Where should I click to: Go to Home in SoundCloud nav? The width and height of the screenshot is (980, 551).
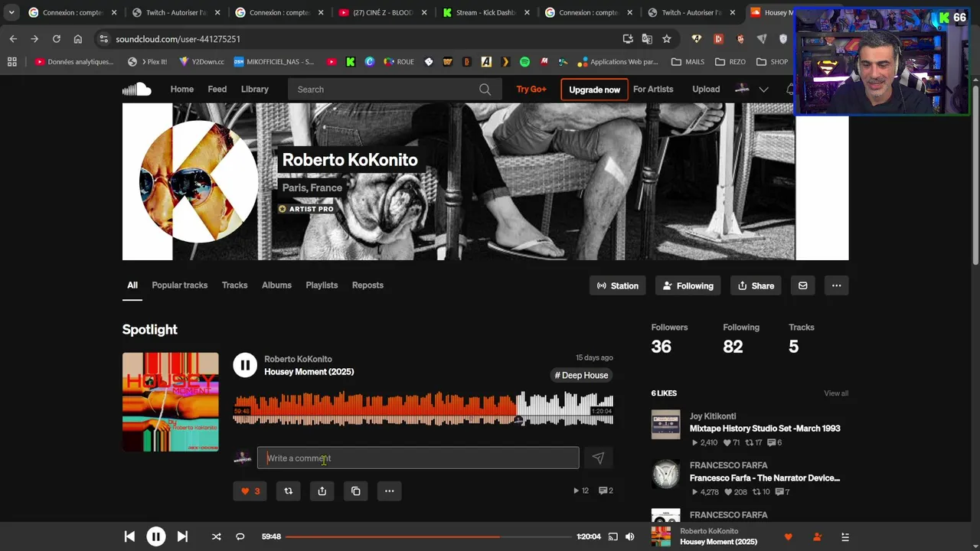tap(182, 90)
